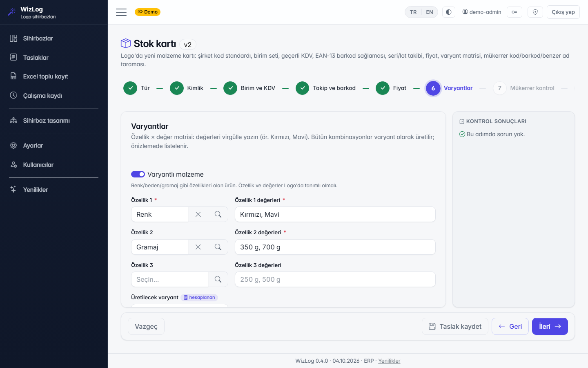
Task: Open the Renk property combo box
Action: 160,214
